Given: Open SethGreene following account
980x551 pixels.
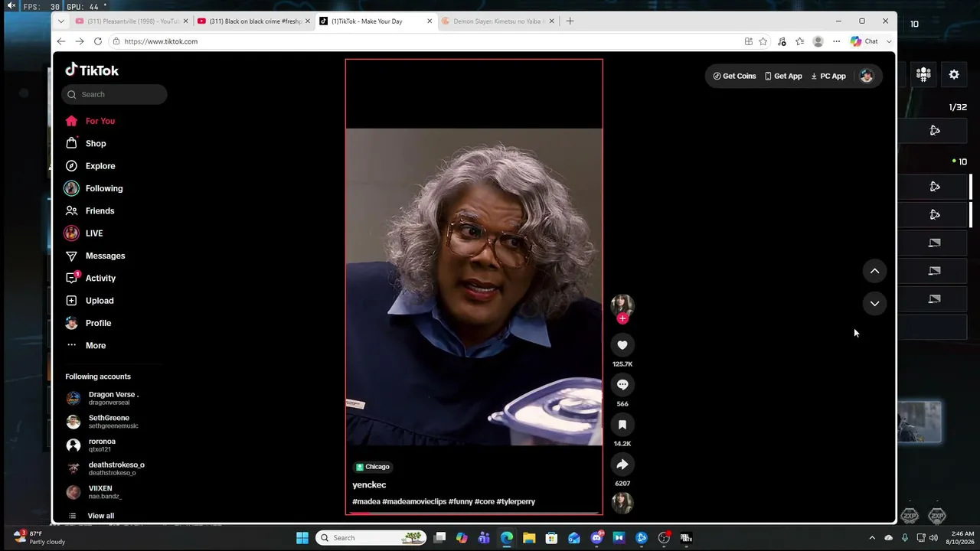Looking at the screenshot, I should point(103,422).
